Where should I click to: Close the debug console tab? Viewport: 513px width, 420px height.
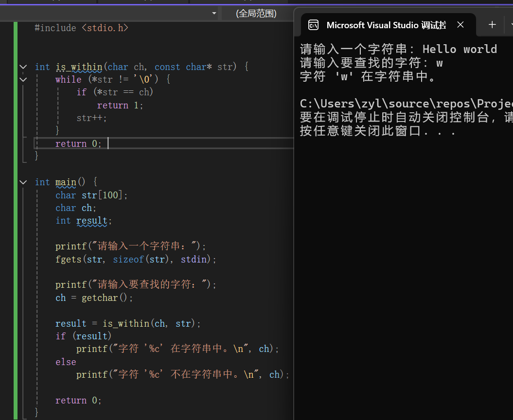coord(460,25)
